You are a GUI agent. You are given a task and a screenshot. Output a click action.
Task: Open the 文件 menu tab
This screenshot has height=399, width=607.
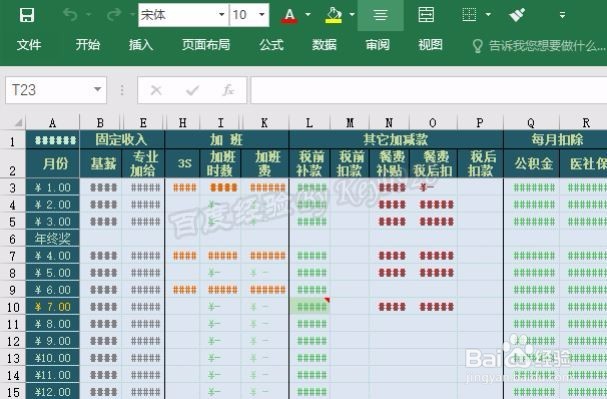tap(29, 45)
